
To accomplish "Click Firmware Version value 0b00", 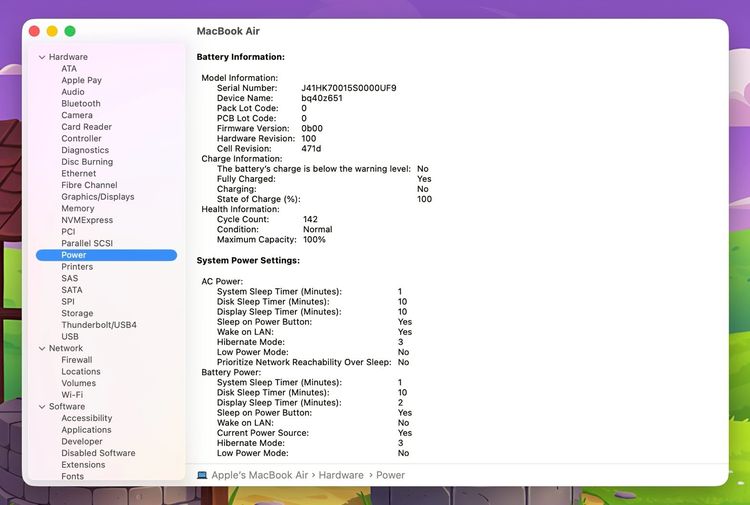I will point(312,128).
